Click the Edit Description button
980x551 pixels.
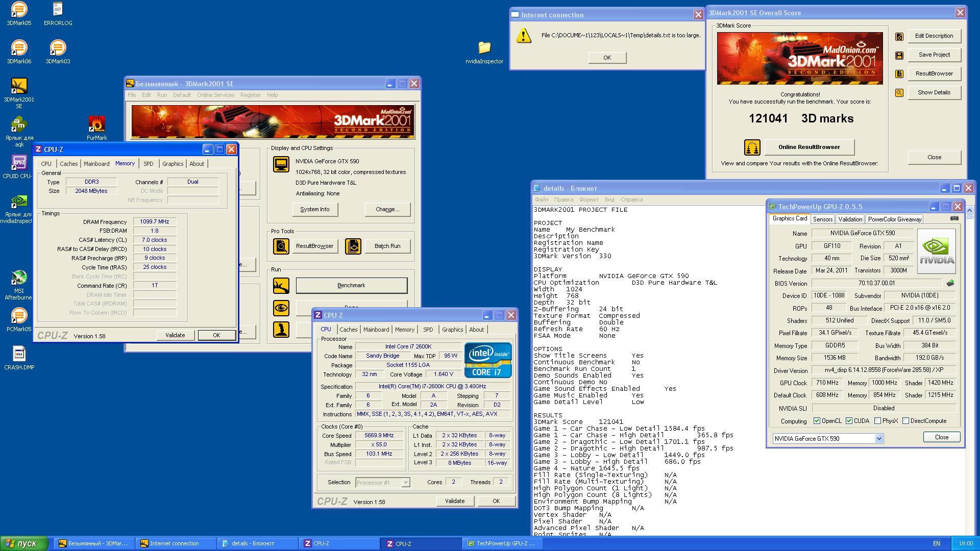[934, 36]
